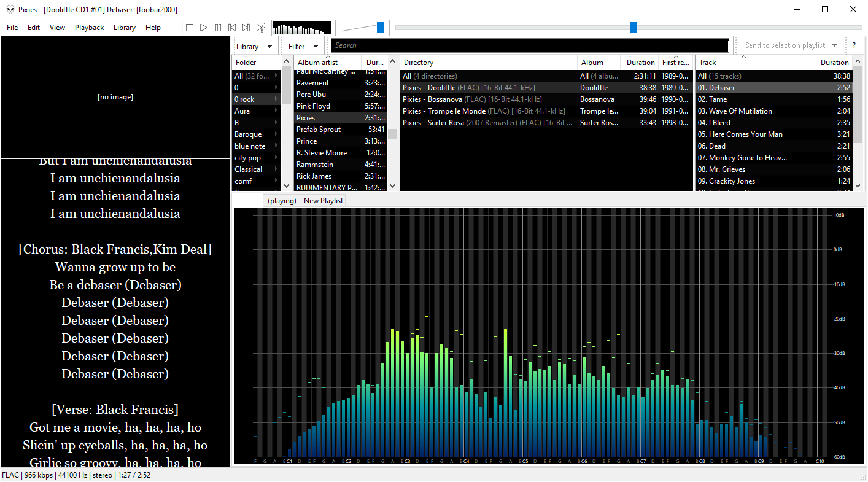Viewport: 868px width, 482px height.
Task: Select track '08. Mr. Grieves'
Action: click(773, 169)
